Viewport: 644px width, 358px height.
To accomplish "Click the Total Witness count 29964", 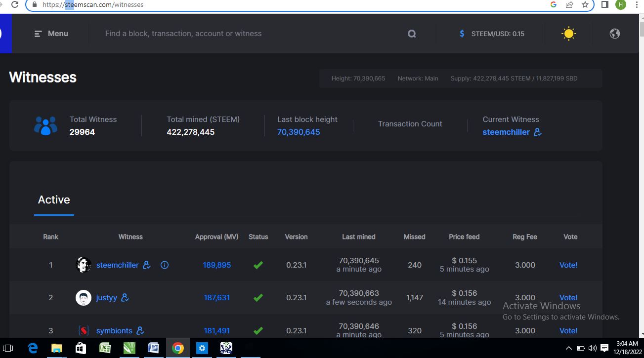I will (x=83, y=132).
